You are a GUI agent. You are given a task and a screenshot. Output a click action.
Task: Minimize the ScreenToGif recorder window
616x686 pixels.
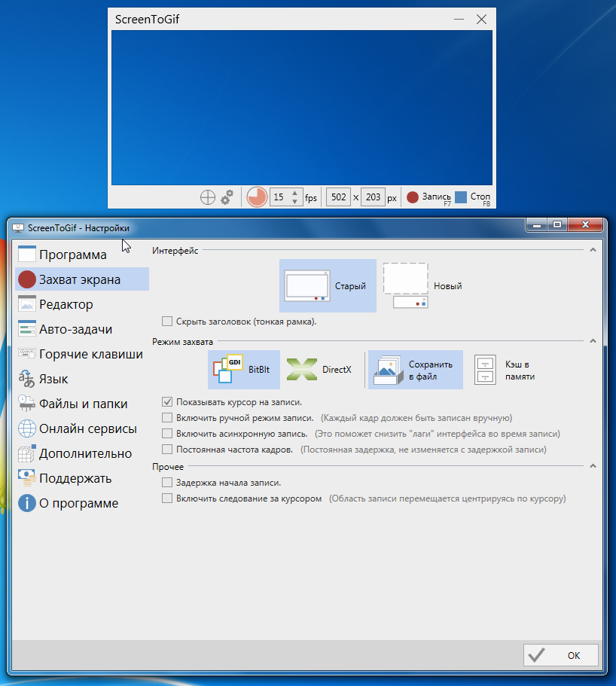point(459,20)
